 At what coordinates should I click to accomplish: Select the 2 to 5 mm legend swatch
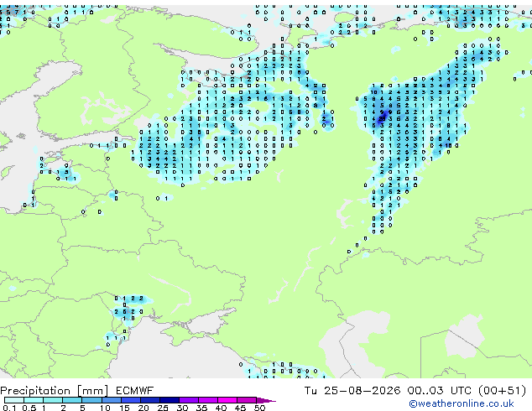point(72,400)
